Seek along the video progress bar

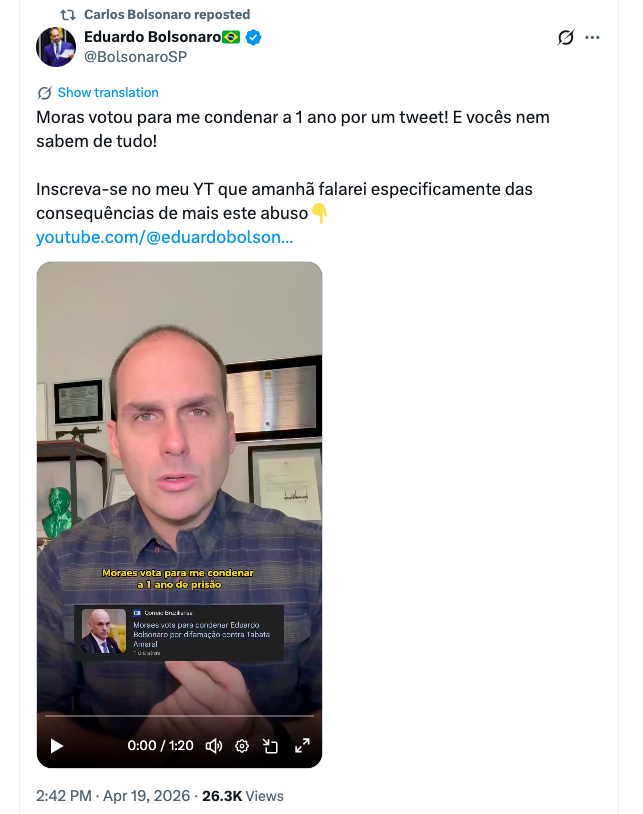pos(179,715)
